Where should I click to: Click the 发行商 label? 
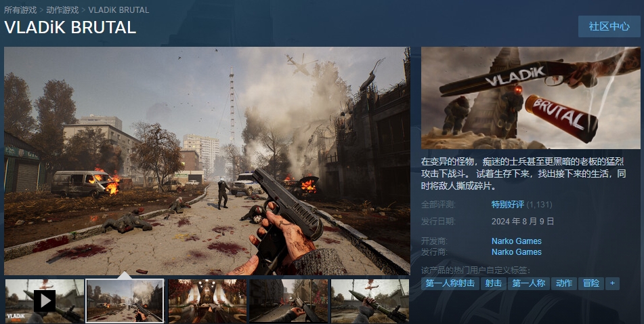point(434,251)
